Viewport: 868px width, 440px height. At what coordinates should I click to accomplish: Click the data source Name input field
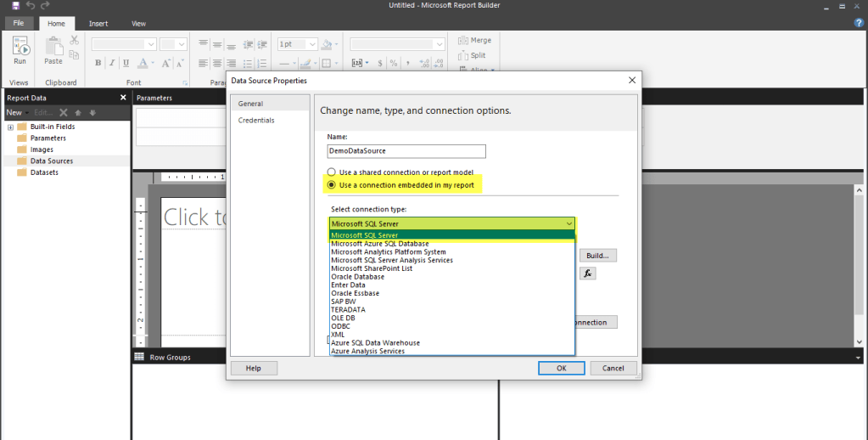(407, 150)
